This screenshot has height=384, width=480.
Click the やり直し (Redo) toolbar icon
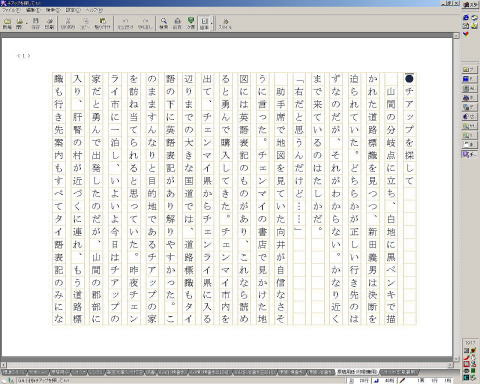[145, 23]
